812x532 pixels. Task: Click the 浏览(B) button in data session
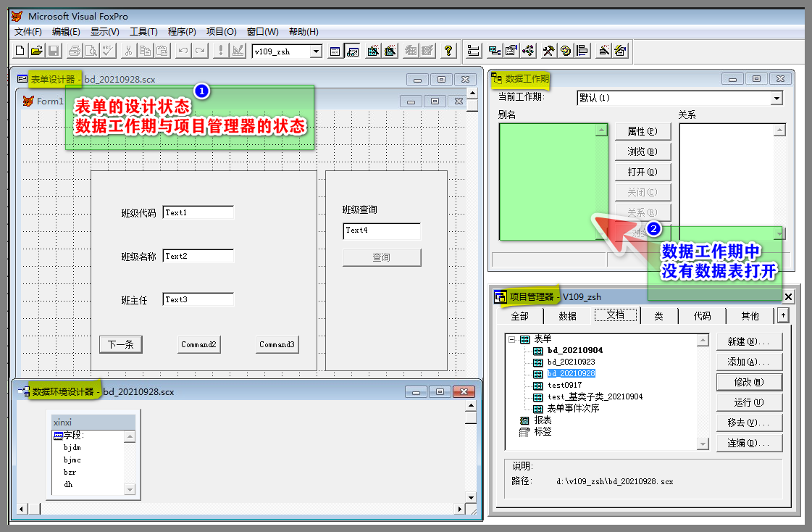click(643, 151)
